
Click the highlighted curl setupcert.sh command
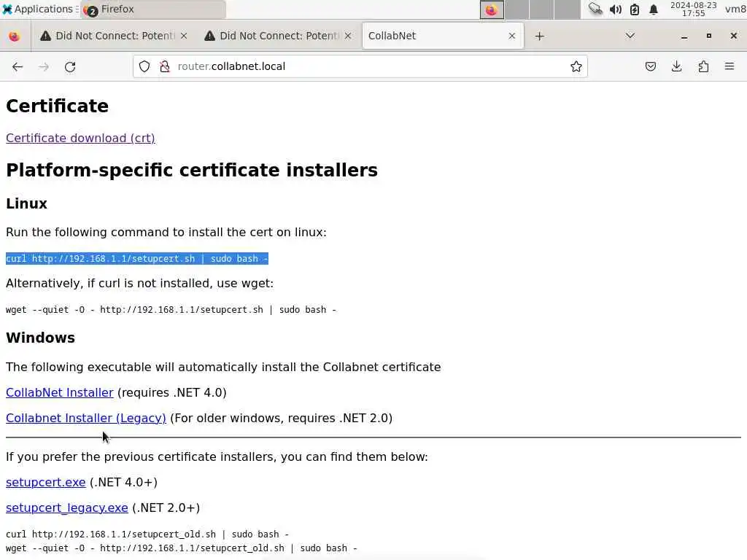(x=137, y=259)
